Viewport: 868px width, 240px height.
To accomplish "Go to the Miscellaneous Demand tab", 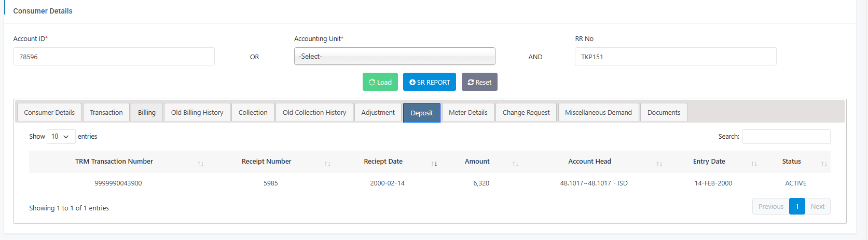I will [598, 113].
